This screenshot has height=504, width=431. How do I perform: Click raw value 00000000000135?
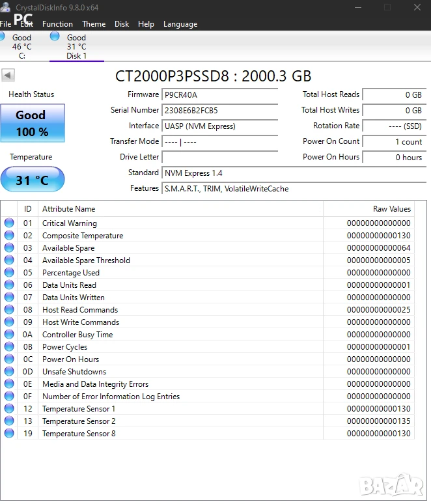coord(379,421)
